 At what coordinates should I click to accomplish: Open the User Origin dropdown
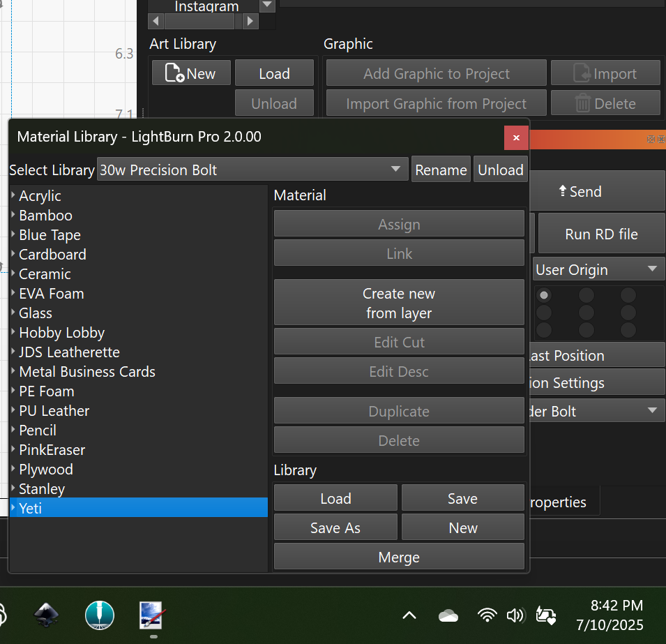click(598, 269)
